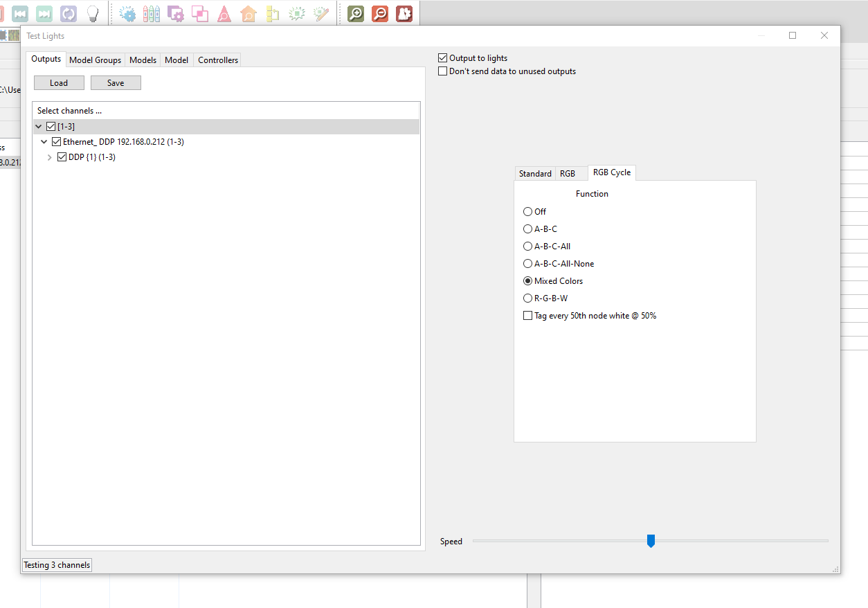The height and width of the screenshot is (608, 868).
Task: Disable the Output to lights checkbox
Action: (442, 57)
